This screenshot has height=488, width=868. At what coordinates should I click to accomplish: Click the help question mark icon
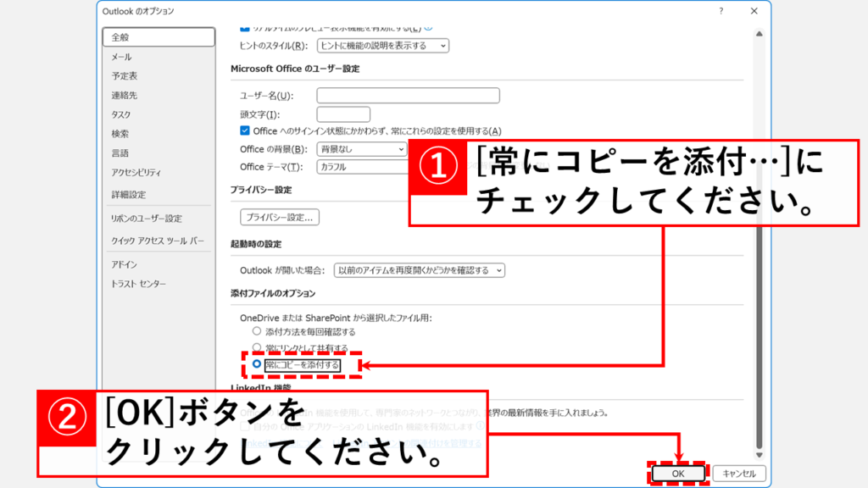[x=721, y=11]
